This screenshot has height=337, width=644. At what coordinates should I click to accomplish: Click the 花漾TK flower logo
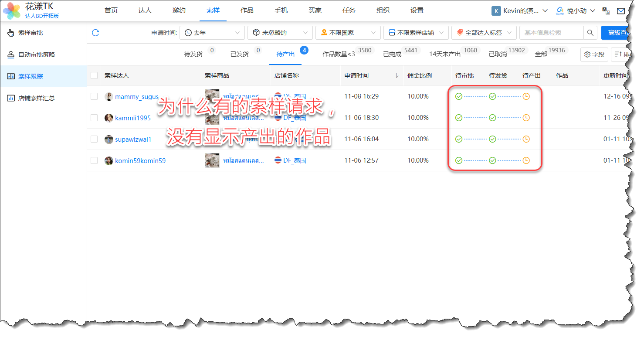tap(12, 11)
